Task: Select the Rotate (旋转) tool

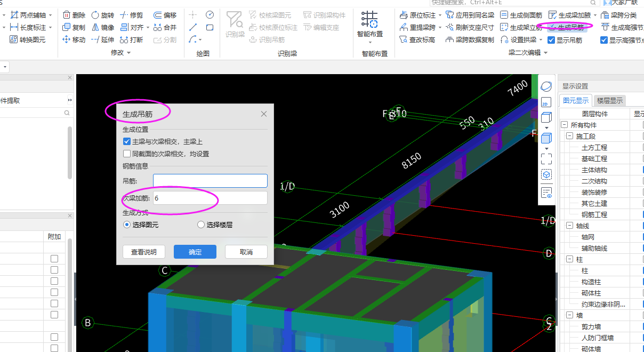Action: [x=102, y=15]
